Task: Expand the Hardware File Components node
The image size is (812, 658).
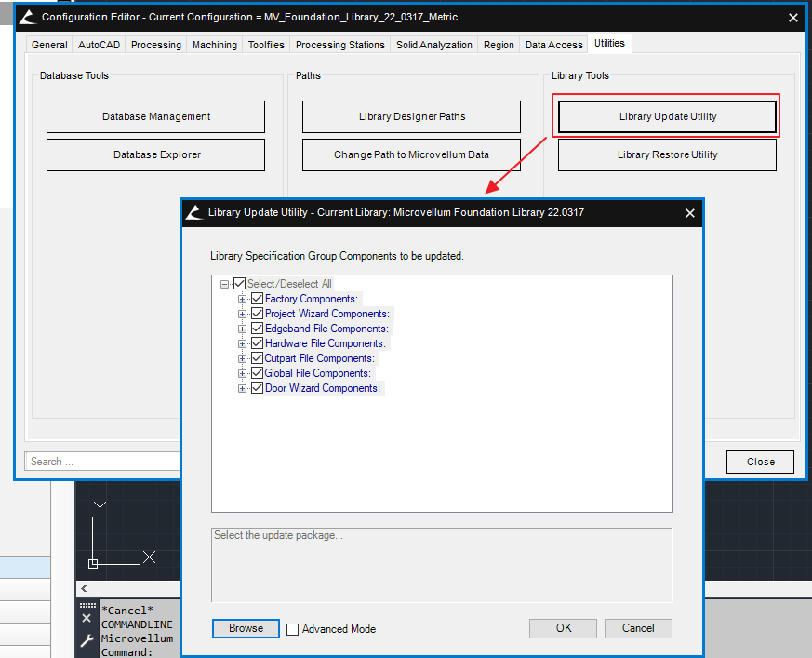Action: pos(243,343)
